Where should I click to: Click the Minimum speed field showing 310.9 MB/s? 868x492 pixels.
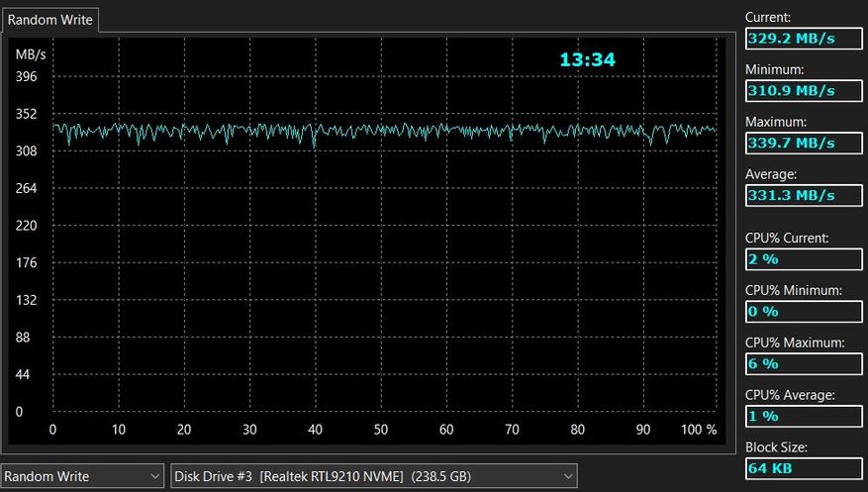(803, 91)
